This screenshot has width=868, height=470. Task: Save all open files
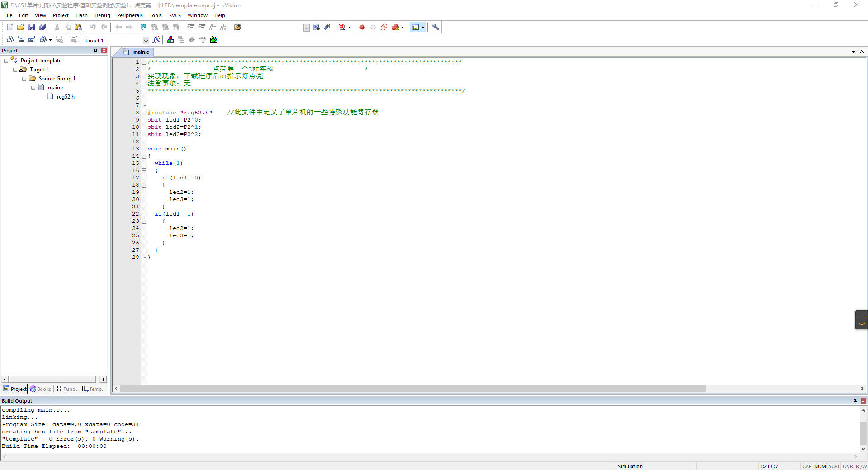tap(42, 27)
